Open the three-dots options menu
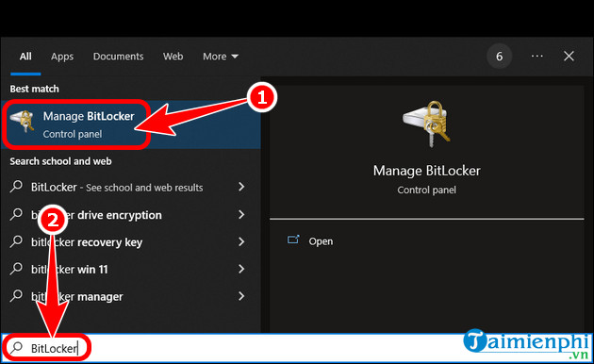This screenshot has height=364, width=594. pyautogui.click(x=536, y=56)
